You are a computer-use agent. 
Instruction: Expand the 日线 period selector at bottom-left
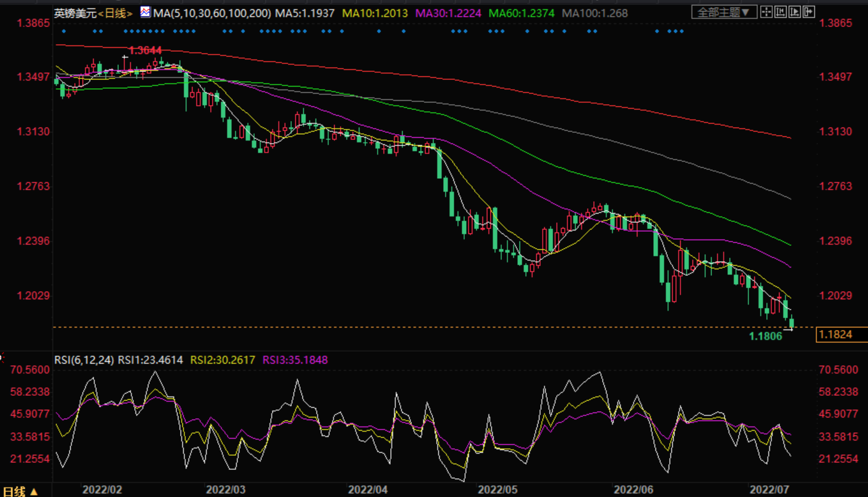20,491
